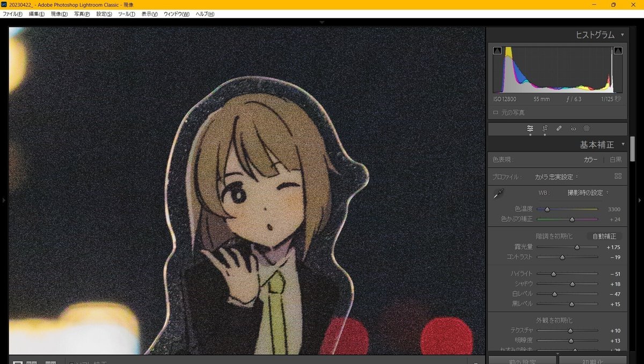
Task: Click the ISO 12800 readout
Action: coord(505,99)
